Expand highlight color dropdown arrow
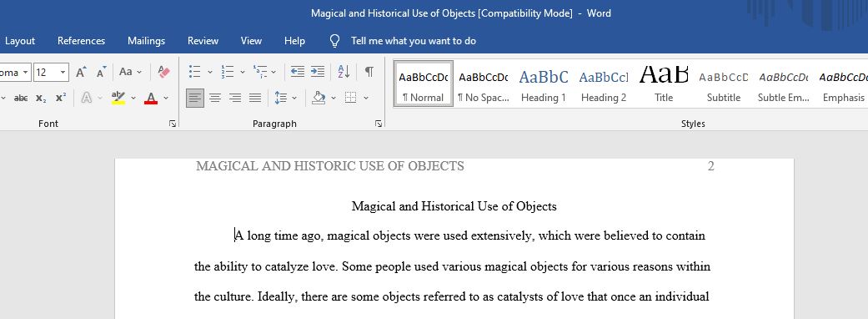The image size is (868, 319). (x=133, y=99)
